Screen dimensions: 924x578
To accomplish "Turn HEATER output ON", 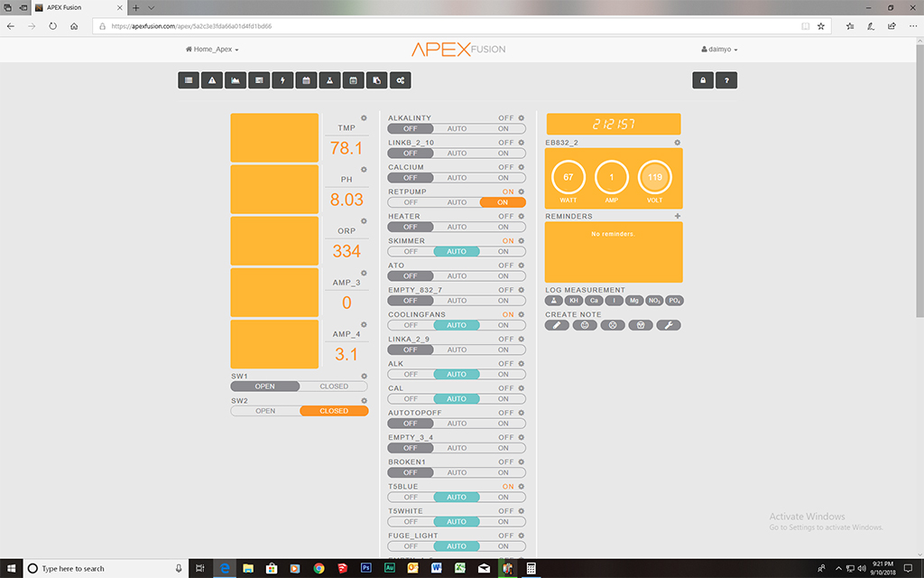I will pos(503,227).
